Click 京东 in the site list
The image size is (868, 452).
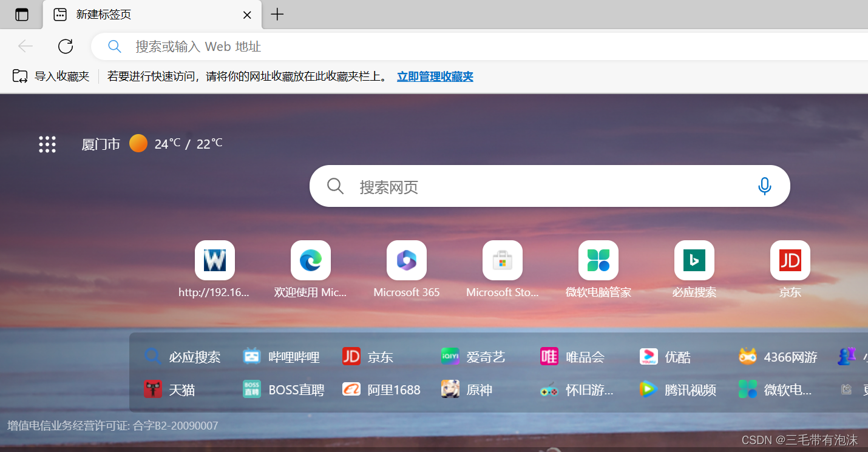click(368, 357)
